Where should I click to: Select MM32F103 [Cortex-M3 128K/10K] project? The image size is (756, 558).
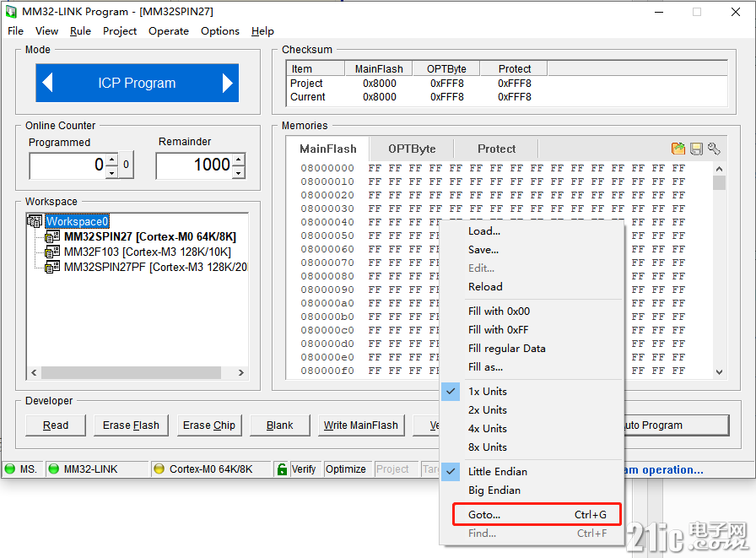tap(148, 252)
